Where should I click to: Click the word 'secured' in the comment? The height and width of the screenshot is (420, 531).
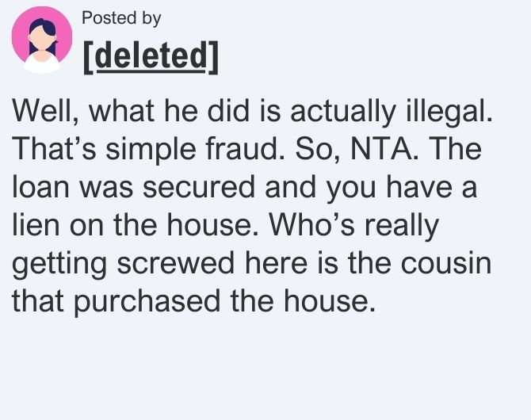pos(198,187)
